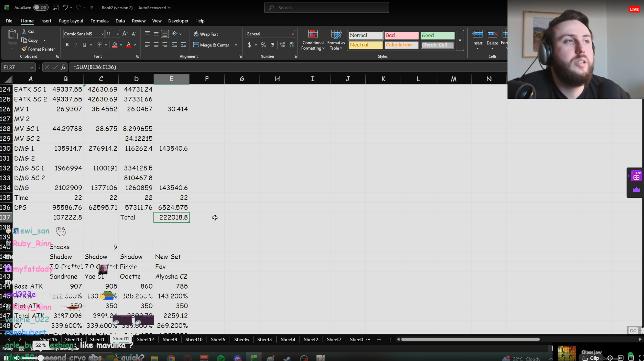Apply the Good cell style
644x361 pixels.
437,35
